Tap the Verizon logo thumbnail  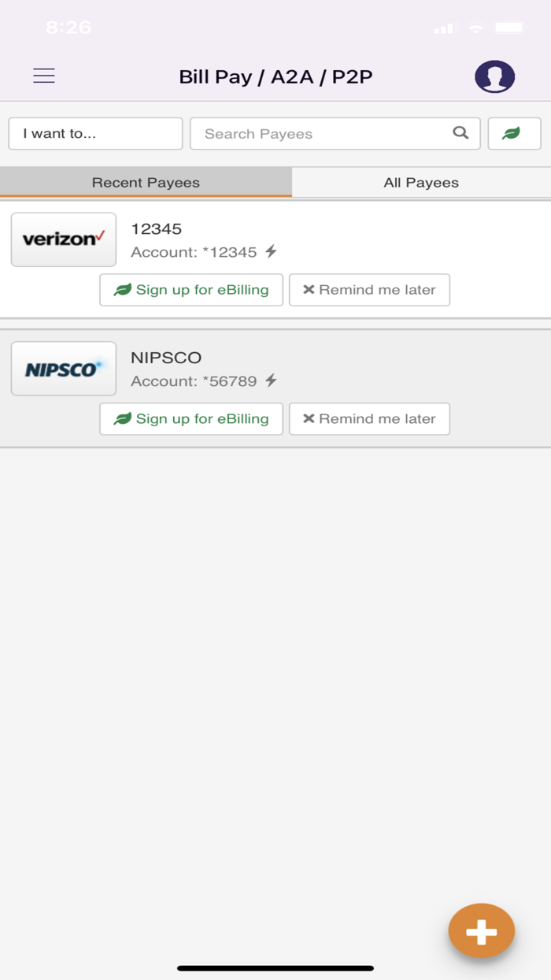point(64,239)
